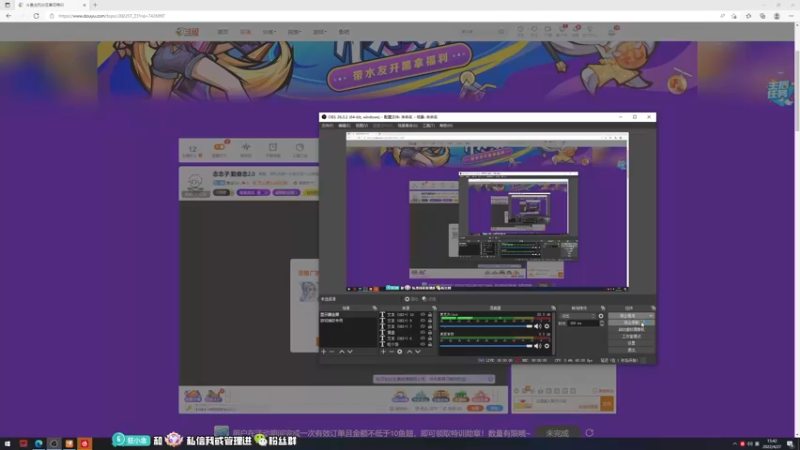Viewport: 800px width, 450px height.
Task: Open the 帮助 menu in OBS
Action: 446,126
